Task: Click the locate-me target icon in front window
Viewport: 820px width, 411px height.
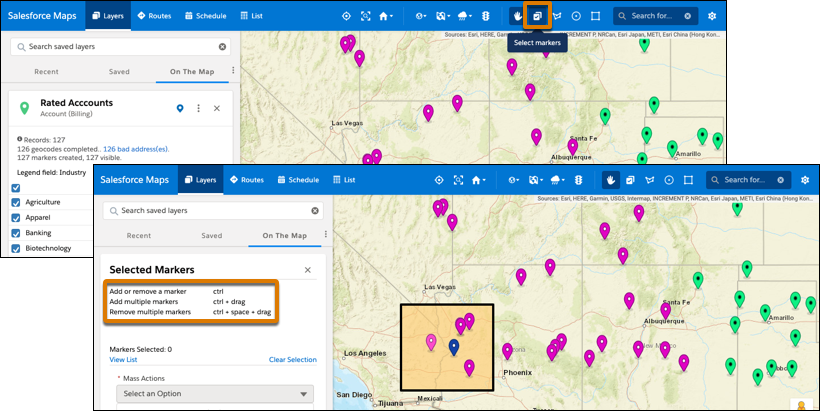Action: pyautogui.click(x=439, y=180)
